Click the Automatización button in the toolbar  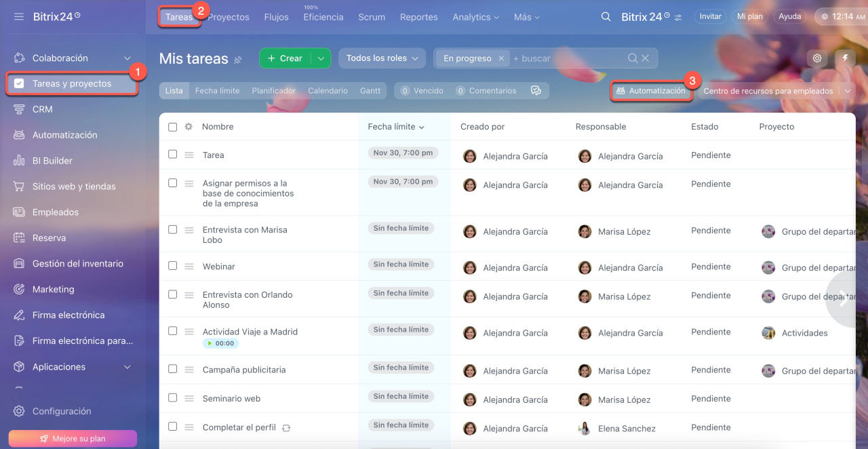651,91
